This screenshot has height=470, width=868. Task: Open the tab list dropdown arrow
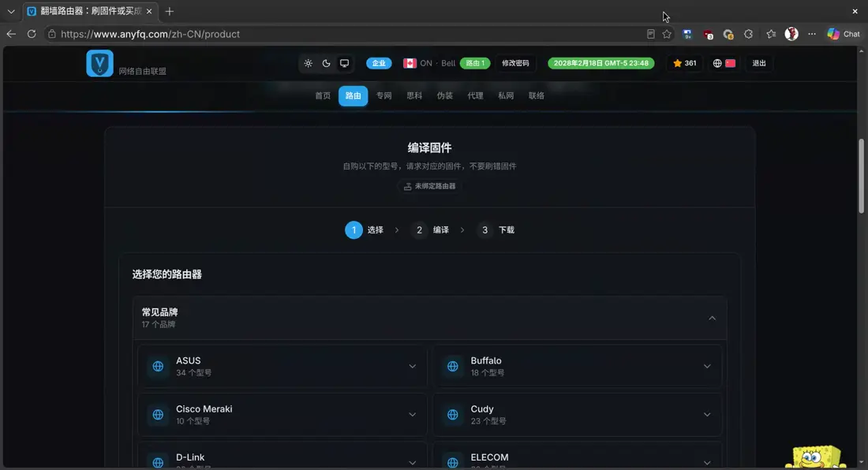(11, 11)
